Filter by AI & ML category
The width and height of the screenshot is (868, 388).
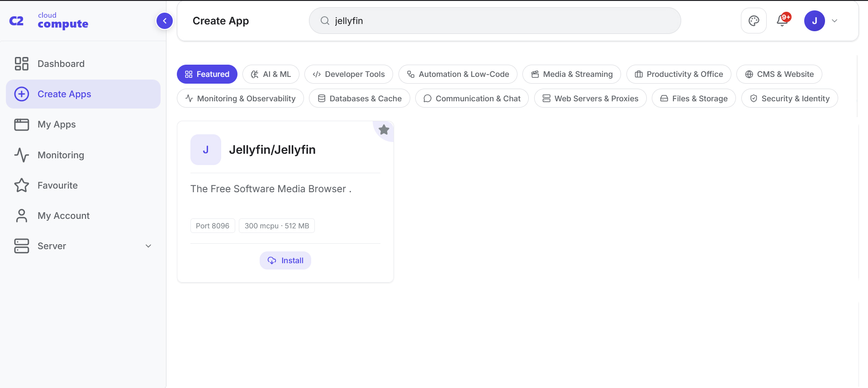[x=271, y=74]
